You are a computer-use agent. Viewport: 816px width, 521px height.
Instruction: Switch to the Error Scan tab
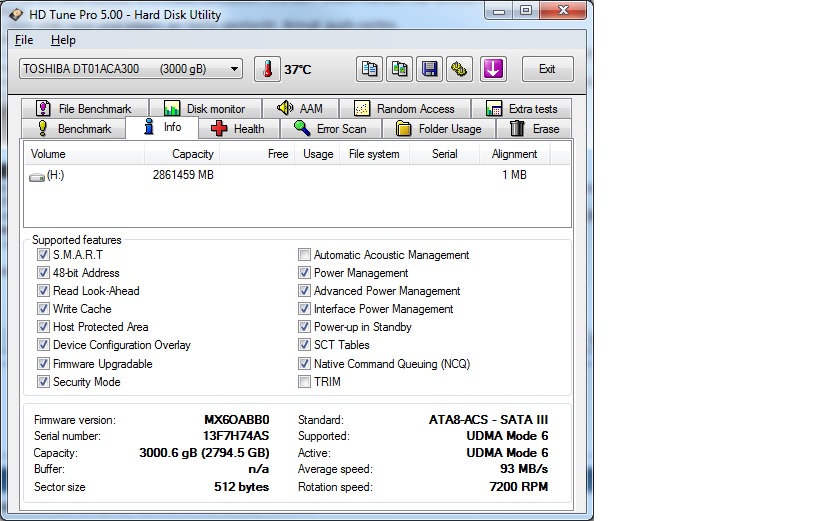click(x=330, y=129)
